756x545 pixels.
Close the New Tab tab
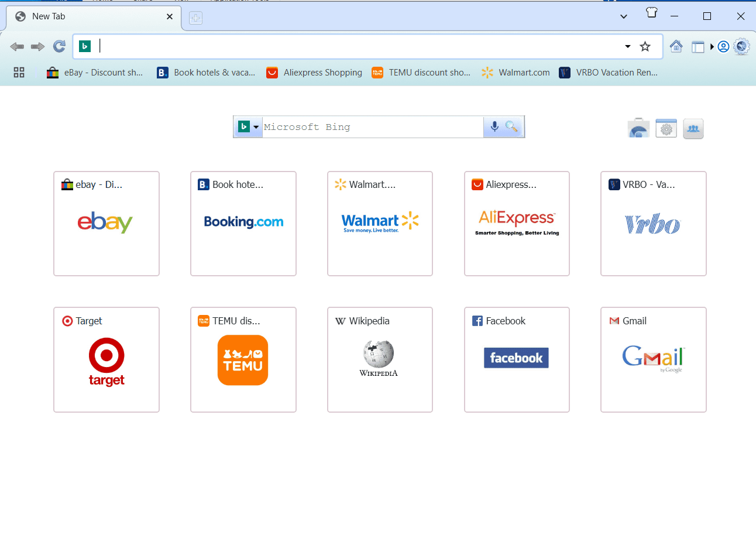point(170,16)
